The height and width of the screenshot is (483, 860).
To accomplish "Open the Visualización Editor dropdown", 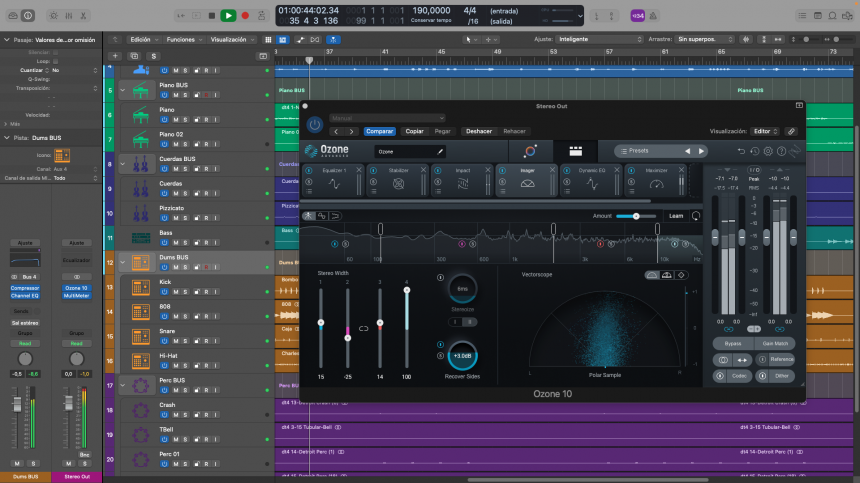I will click(x=765, y=132).
